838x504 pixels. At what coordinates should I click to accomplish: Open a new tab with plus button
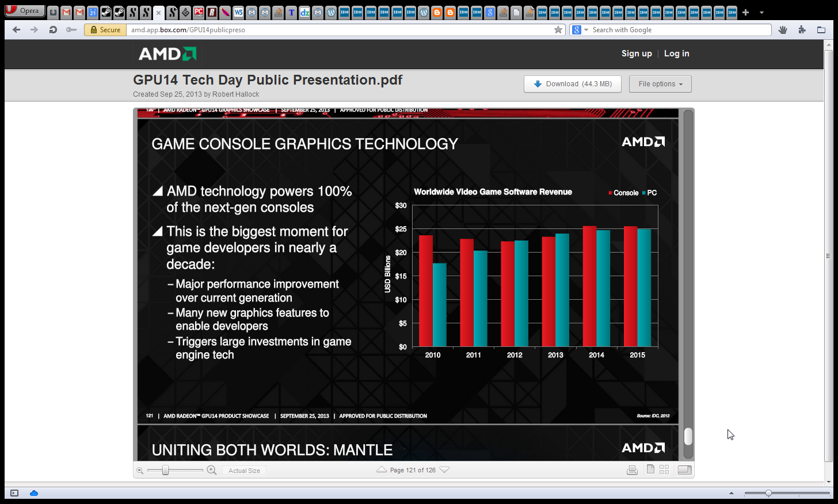(745, 12)
